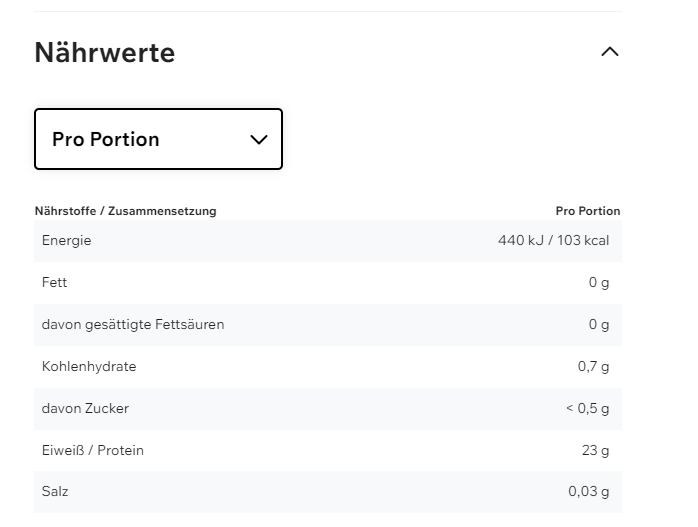
Task: Open the Pro Portion dropdown
Action: [158, 139]
